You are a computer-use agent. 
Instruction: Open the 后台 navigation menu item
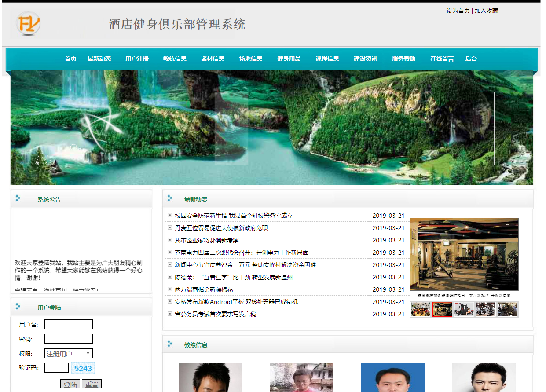tap(471, 58)
